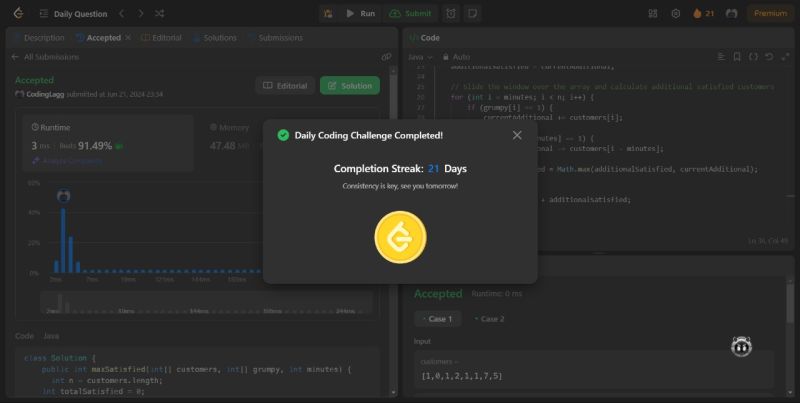The image size is (800, 403).
Task: Click the Code panel tab
Action: pos(424,38)
